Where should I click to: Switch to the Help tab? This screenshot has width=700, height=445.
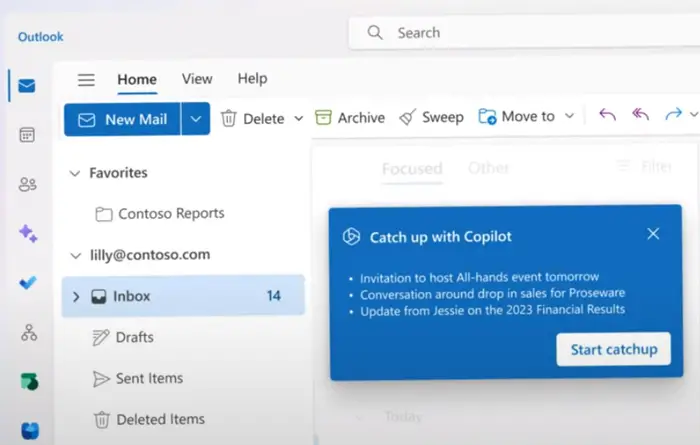point(252,79)
